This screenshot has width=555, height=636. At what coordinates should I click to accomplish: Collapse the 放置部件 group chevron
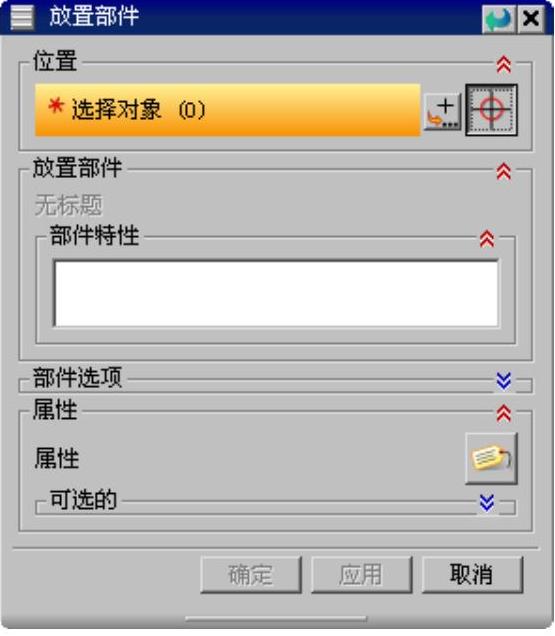coord(503,171)
